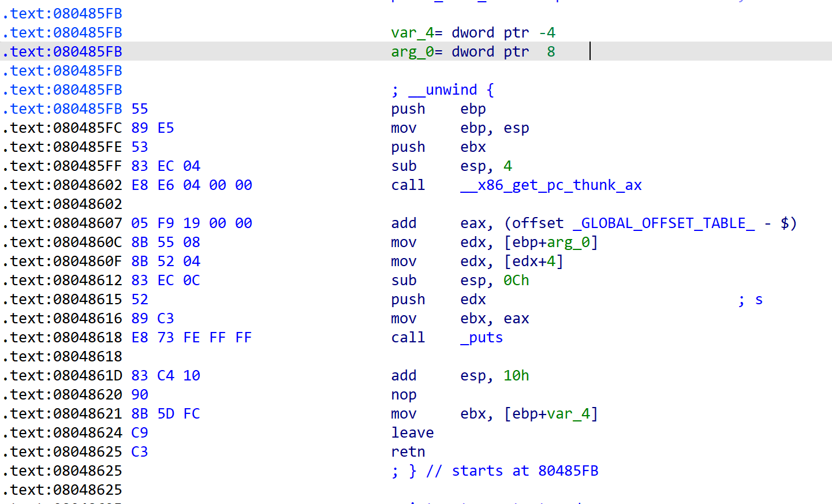The height and width of the screenshot is (504, 832).
Task: Click the "add esp, 10h" instruction
Action: tap(460, 375)
